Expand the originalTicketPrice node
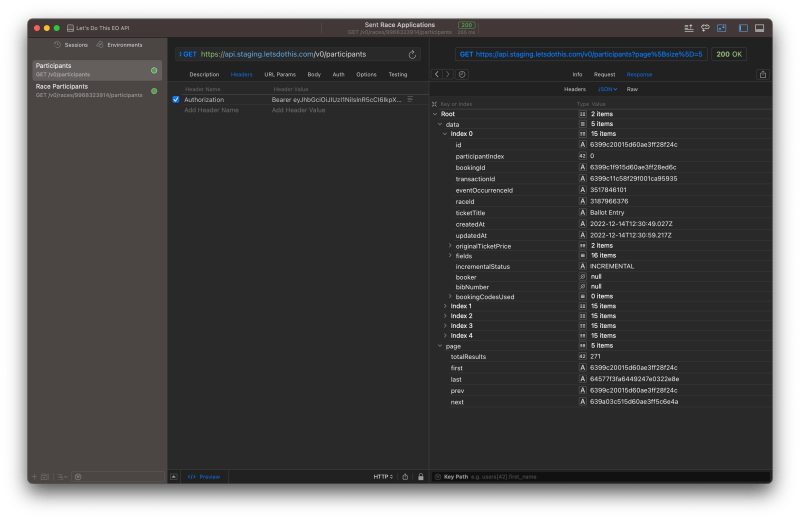Image resolution: width=800 pixels, height=520 pixels. (x=450, y=245)
